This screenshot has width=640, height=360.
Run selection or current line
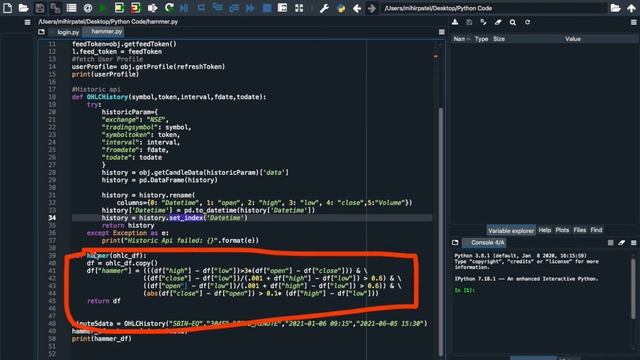[152, 8]
